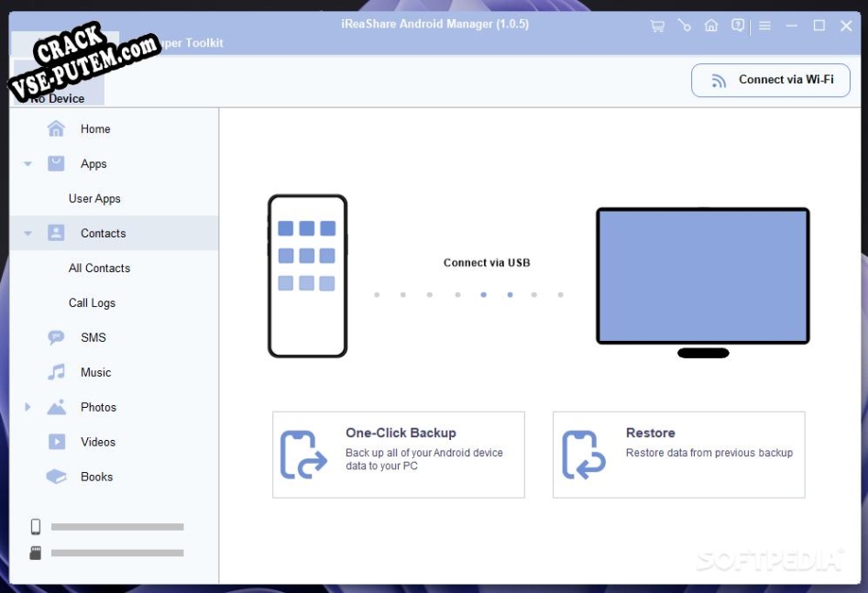This screenshot has height=593, width=868.
Task: Expand the Photos section arrow
Action: coord(27,407)
